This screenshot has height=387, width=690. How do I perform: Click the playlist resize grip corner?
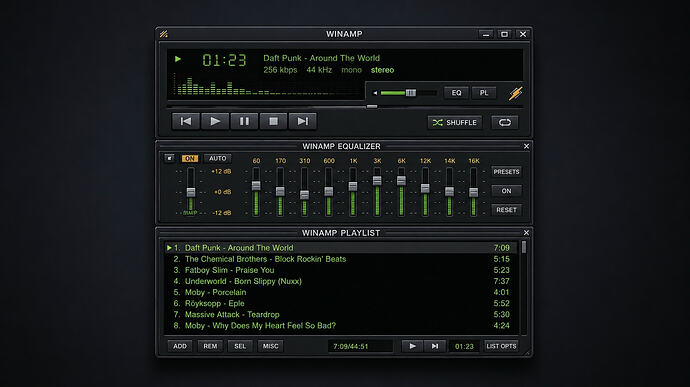(528, 352)
